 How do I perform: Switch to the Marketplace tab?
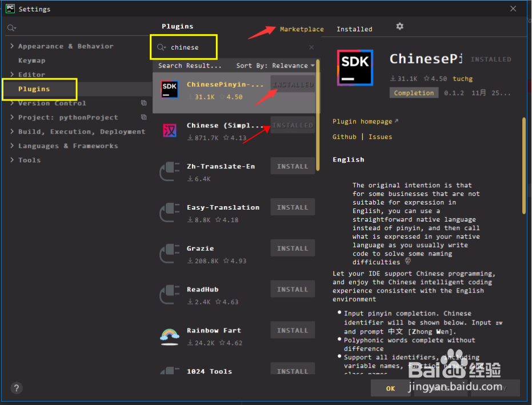[x=302, y=29]
